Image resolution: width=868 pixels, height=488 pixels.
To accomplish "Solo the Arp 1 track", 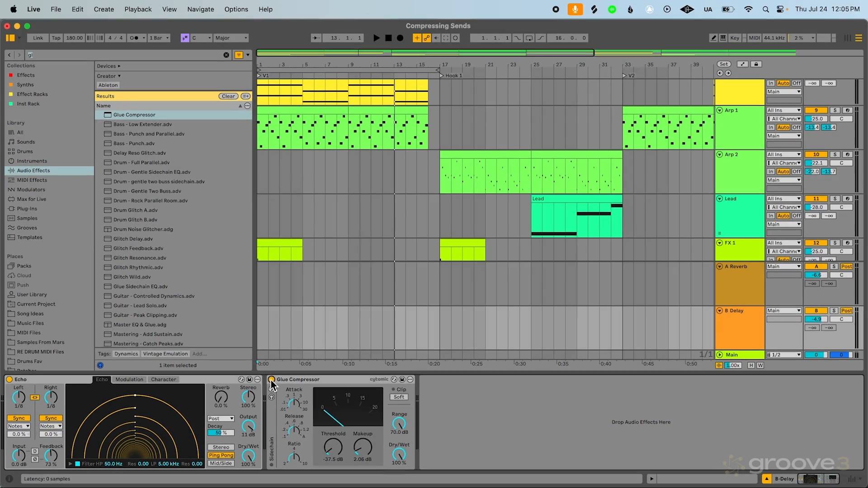I will (x=835, y=110).
